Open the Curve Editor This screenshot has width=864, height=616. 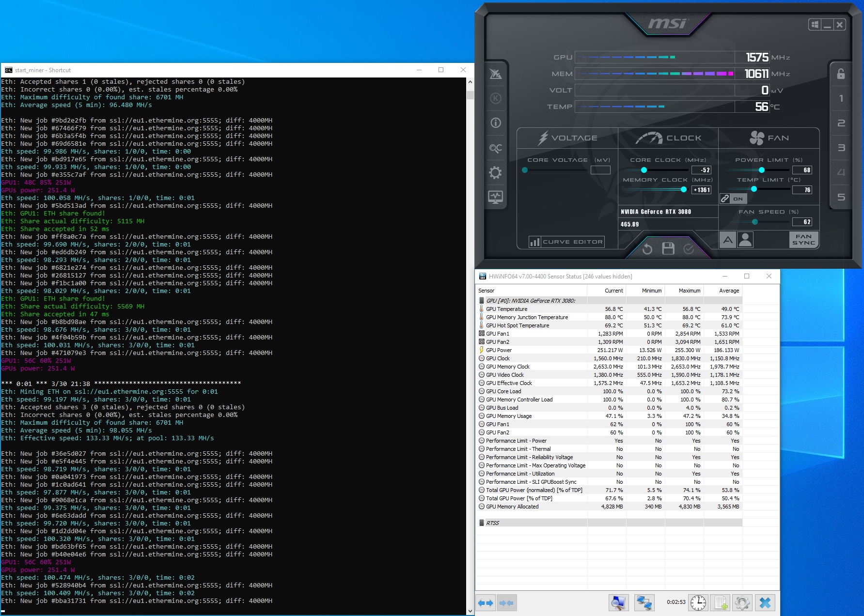tap(566, 242)
